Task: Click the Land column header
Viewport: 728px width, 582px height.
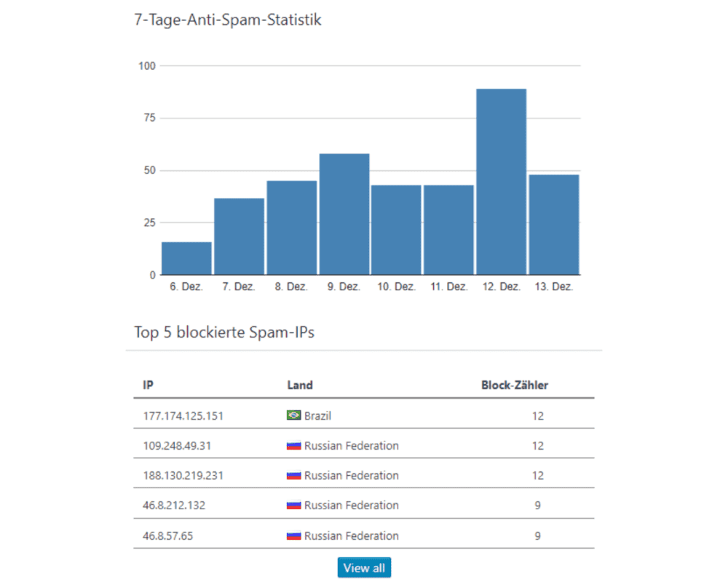Action: [x=300, y=385]
